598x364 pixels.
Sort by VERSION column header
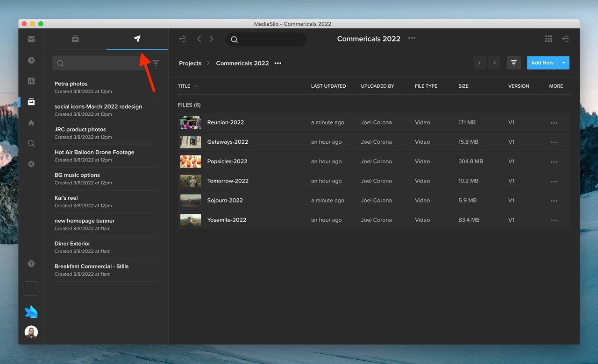click(x=519, y=86)
